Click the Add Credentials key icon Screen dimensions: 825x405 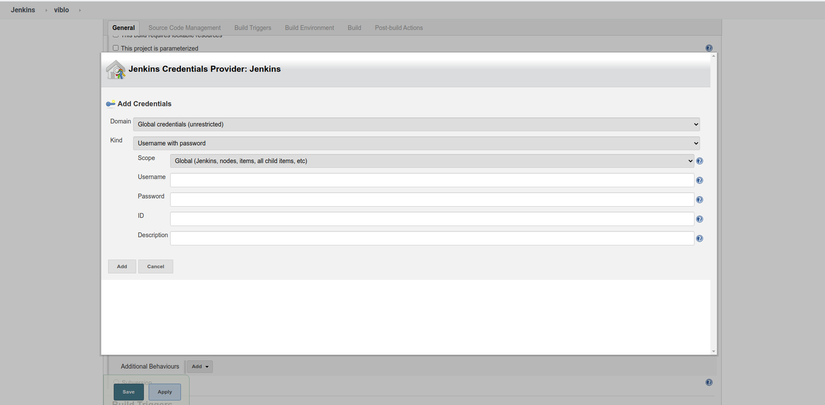110,104
